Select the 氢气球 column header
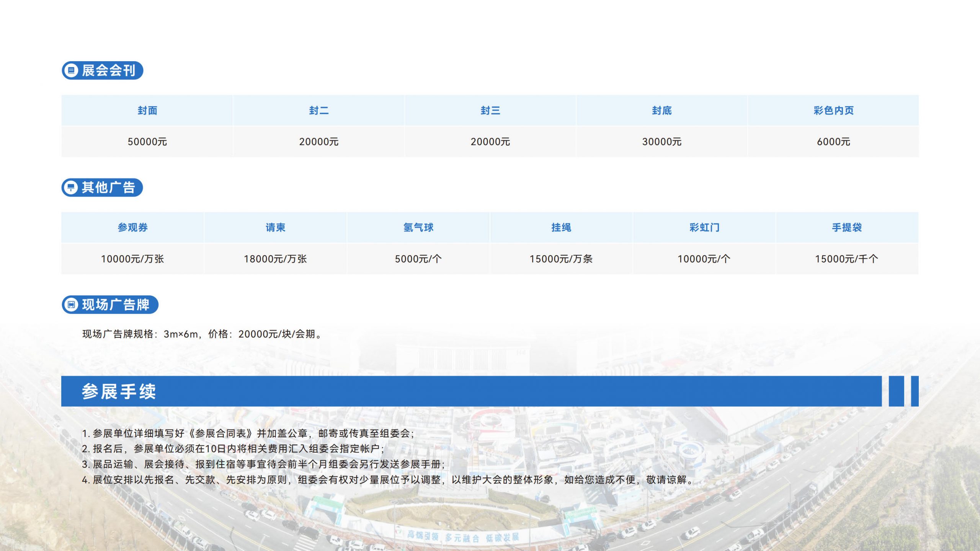Screen dimensions: 980x551 418,228
